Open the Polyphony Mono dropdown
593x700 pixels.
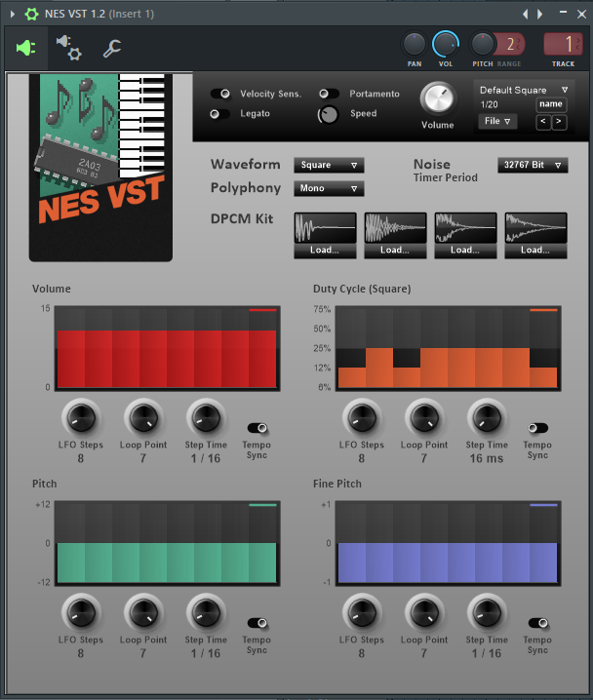click(x=329, y=188)
